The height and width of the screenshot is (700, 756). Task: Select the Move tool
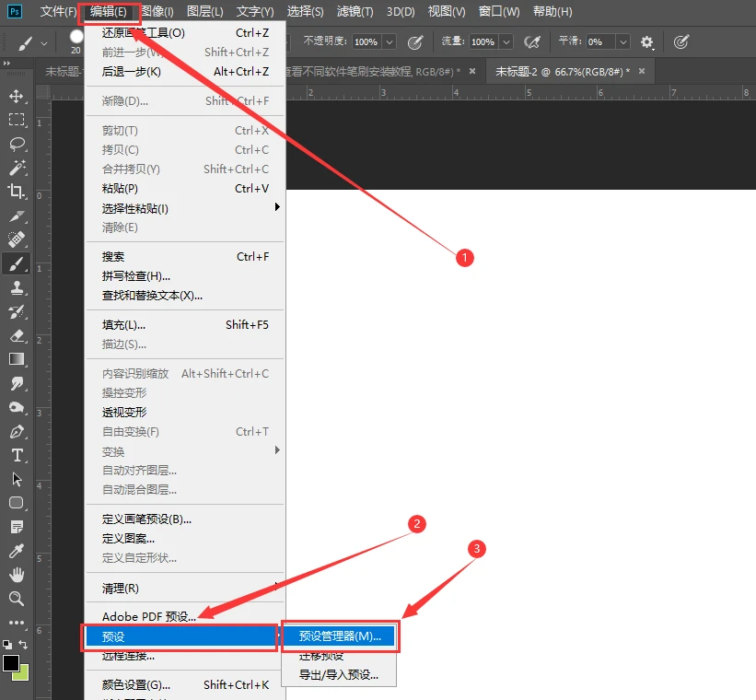click(x=17, y=97)
